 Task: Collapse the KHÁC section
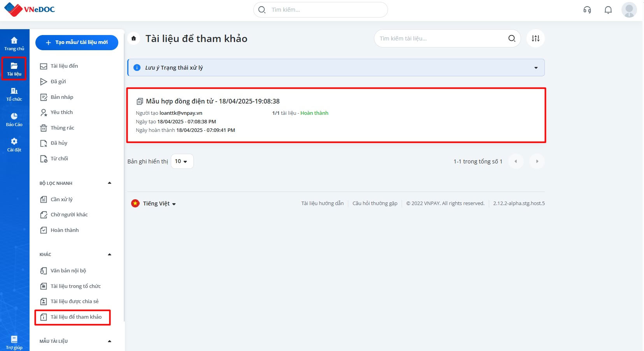coord(109,254)
